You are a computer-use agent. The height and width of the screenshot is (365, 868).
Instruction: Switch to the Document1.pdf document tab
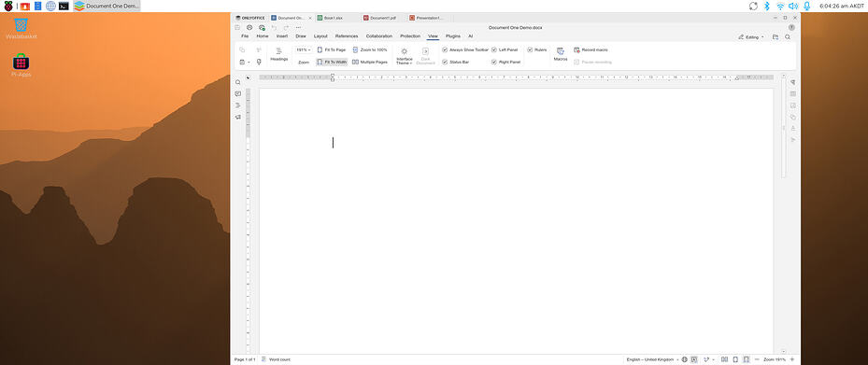coord(383,18)
